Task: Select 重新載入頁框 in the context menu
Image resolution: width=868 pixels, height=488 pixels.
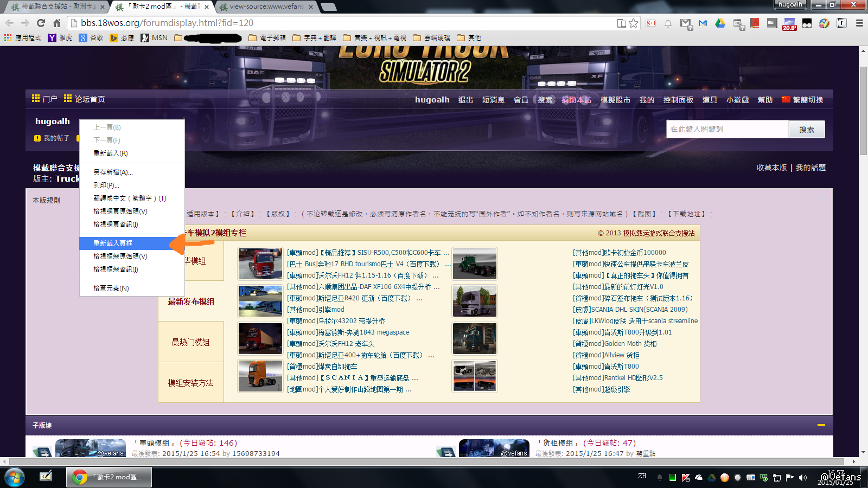Action: point(113,243)
